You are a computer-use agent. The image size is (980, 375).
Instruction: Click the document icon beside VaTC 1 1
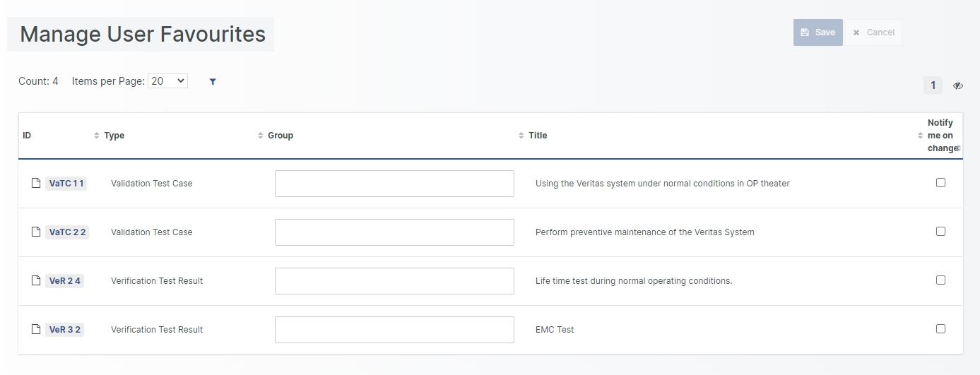[x=36, y=184]
